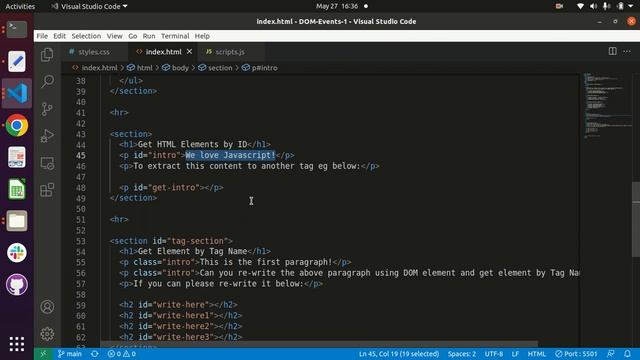
Task: Open UTF-8 encoding selector
Action: [x=494, y=354]
